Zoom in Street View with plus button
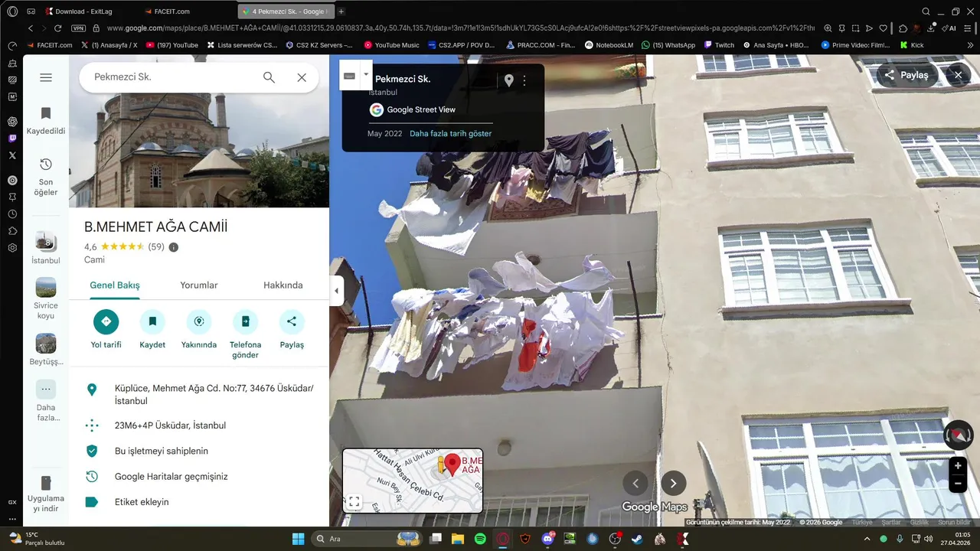Viewport: 980px width, 551px height. (x=958, y=466)
